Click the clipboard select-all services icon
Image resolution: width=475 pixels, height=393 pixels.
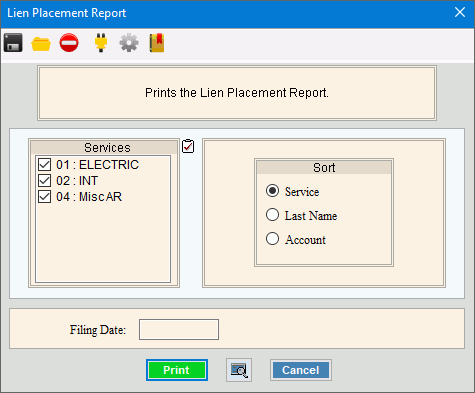[x=188, y=146]
